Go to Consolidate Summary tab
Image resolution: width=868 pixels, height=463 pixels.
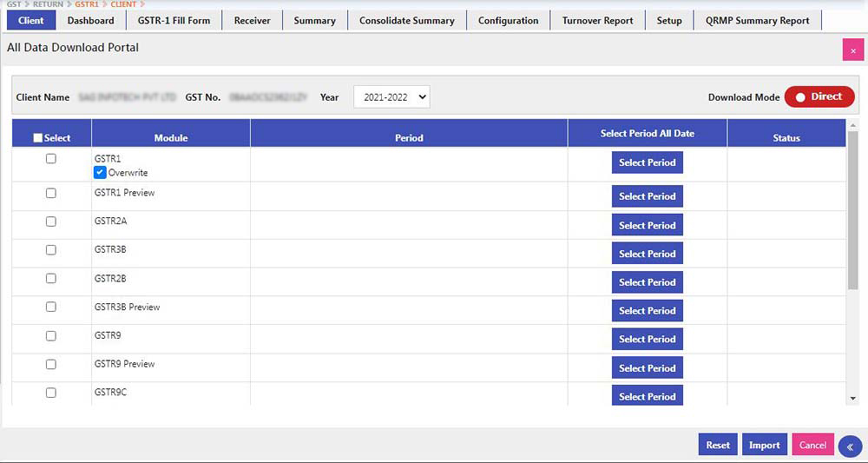pyautogui.click(x=406, y=21)
